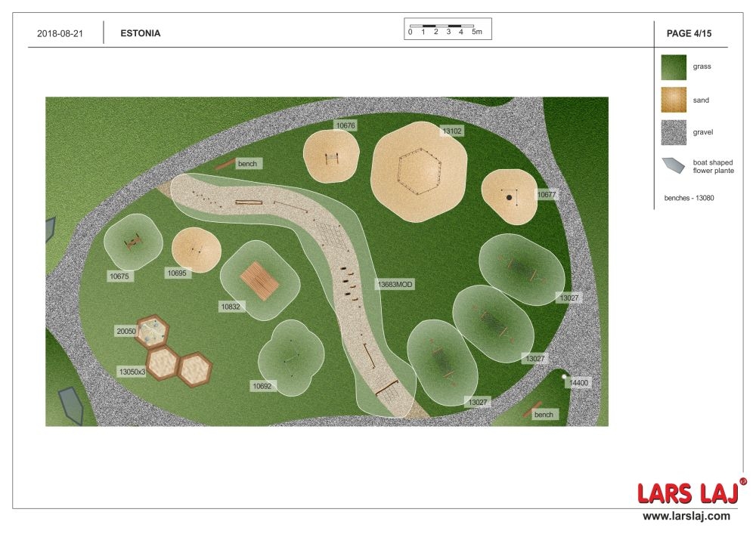Click the sand legend swatch
The width and height of the screenshot is (756, 534).
click(673, 100)
